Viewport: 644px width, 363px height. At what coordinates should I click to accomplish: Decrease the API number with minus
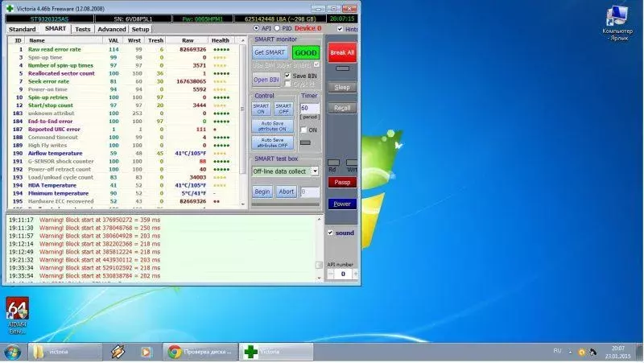point(331,274)
